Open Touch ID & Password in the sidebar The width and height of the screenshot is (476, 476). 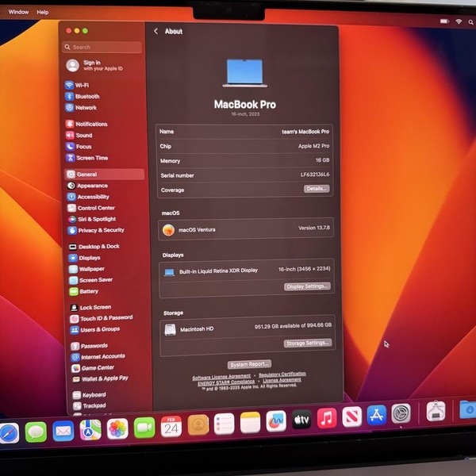coord(102,318)
